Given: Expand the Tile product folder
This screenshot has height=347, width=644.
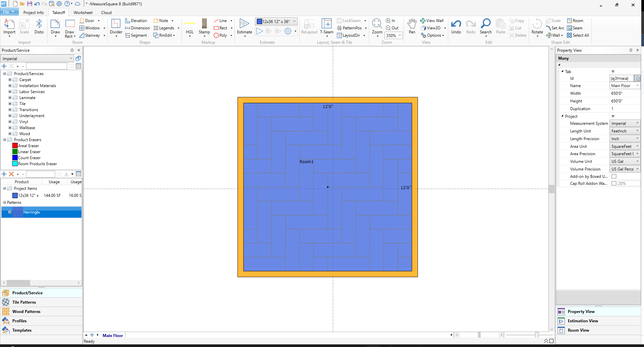Looking at the screenshot, I should pyautogui.click(x=10, y=104).
